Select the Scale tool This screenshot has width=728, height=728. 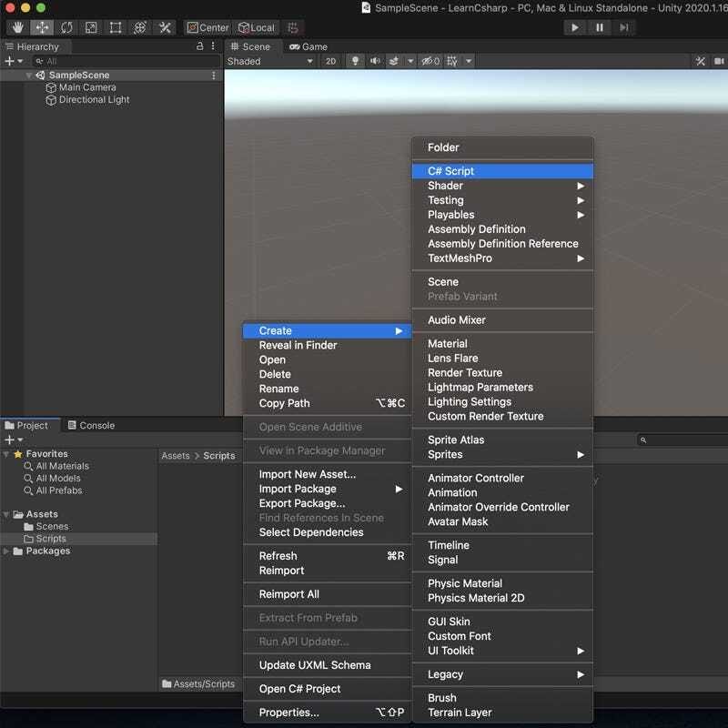tap(91, 27)
